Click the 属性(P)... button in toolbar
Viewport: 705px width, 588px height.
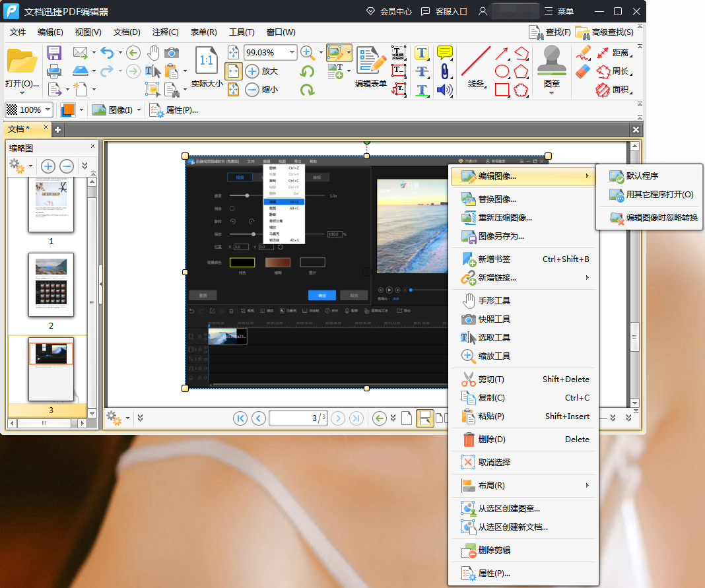pyautogui.click(x=174, y=110)
